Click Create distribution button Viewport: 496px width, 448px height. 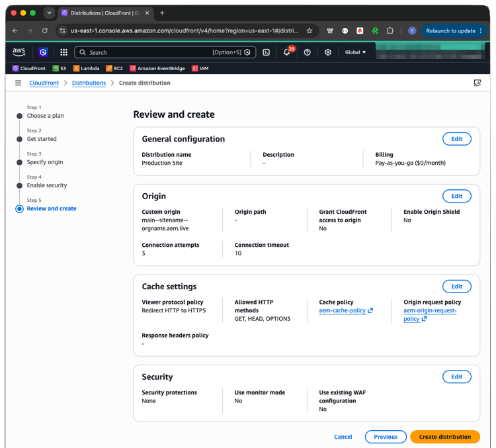click(x=445, y=437)
